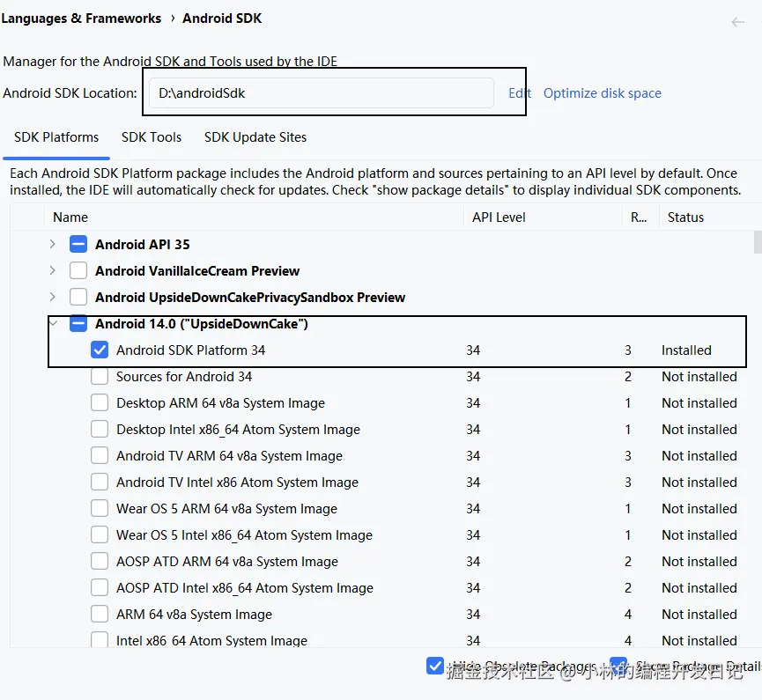Click the Android SDK Location field
Screen dimensions: 762x700
322,92
